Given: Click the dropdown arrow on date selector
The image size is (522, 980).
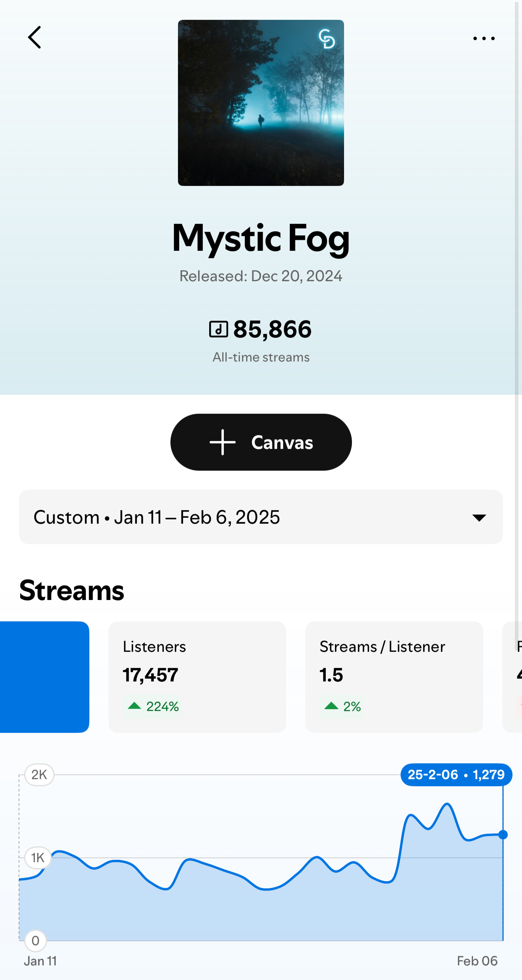Looking at the screenshot, I should 479,518.
